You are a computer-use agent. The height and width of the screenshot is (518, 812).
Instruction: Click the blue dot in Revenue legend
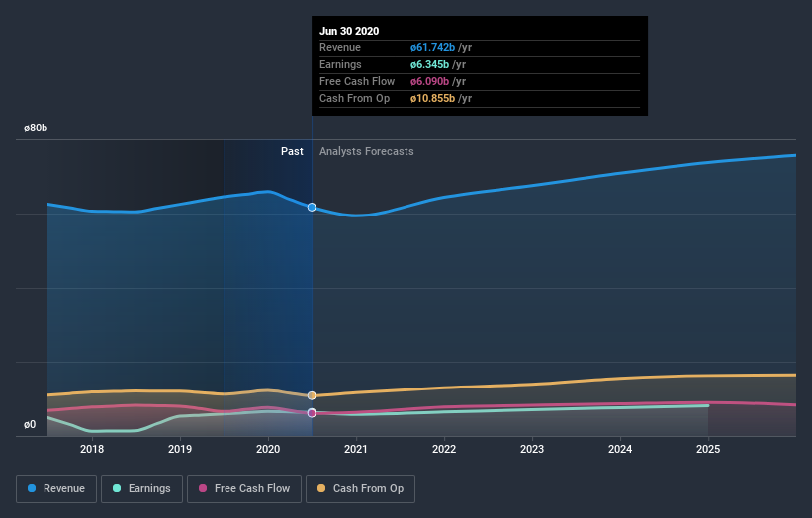point(32,488)
